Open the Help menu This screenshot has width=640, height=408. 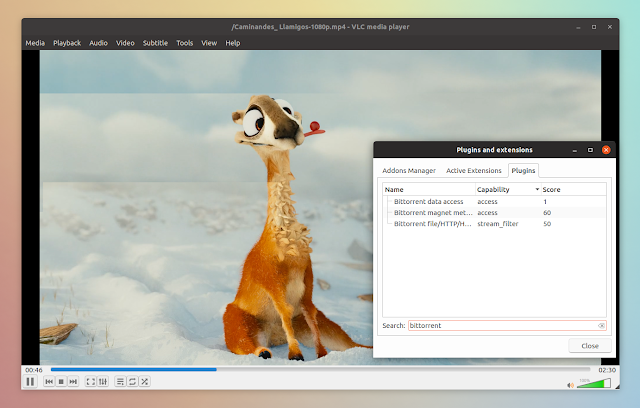click(233, 43)
